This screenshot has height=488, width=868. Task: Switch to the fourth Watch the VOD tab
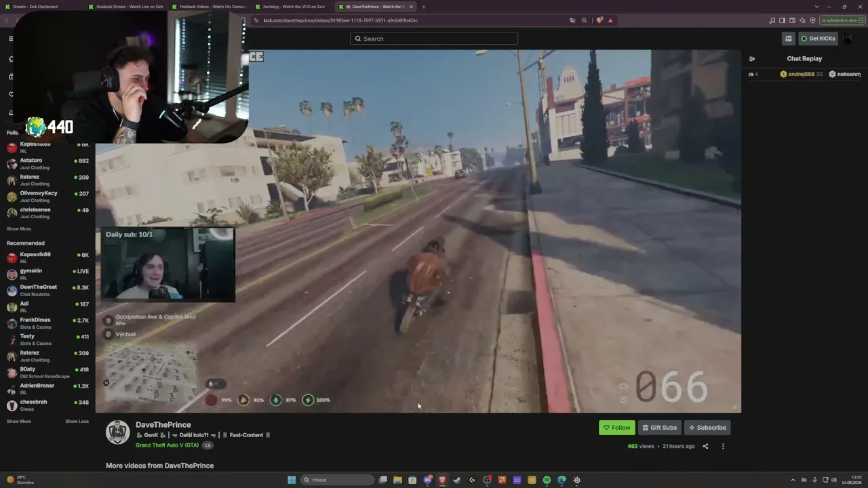click(x=293, y=7)
